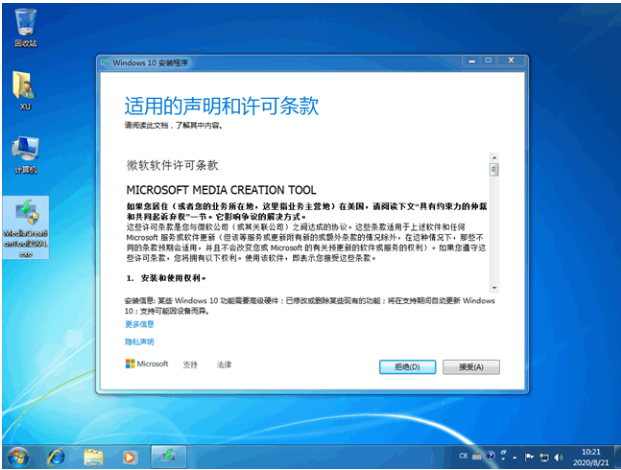Open Windows Explorer from taskbar
Screen dimensions: 621x470
coord(93,456)
